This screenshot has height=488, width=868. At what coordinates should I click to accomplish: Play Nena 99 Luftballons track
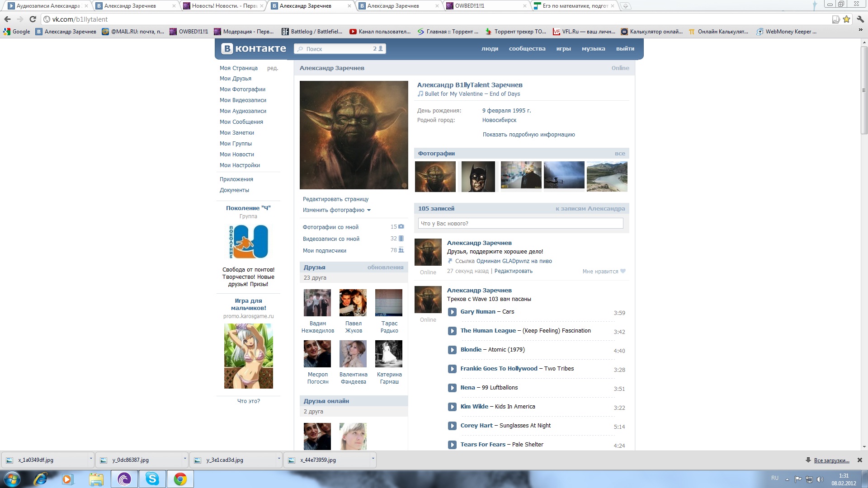click(452, 388)
